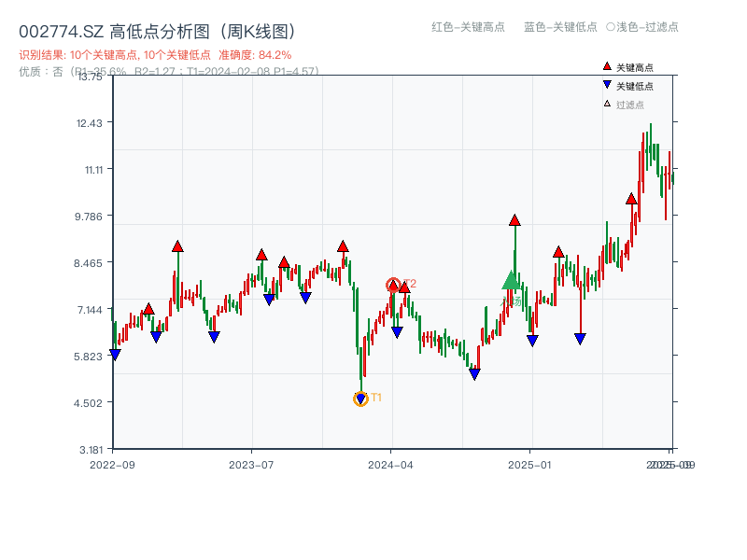The width and height of the screenshot is (747, 560).
Task: Select the green 涨 arrow annotation on the chart
Action: [x=510, y=280]
